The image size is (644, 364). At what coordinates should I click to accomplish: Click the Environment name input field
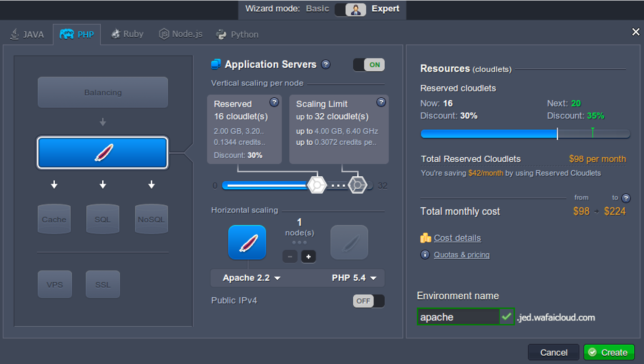pyautogui.click(x=458, y=317)
